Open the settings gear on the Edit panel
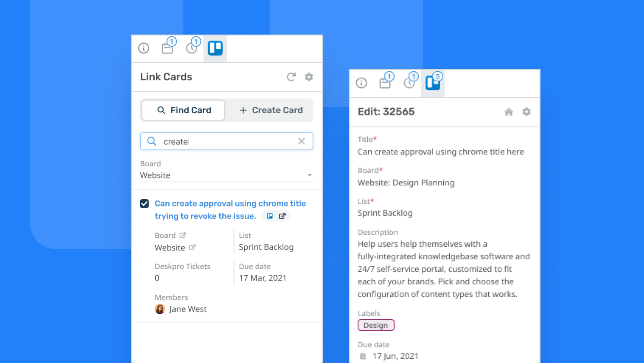This screenshot has width=644, height=363. pyautogui.click(x=526, y=111)
